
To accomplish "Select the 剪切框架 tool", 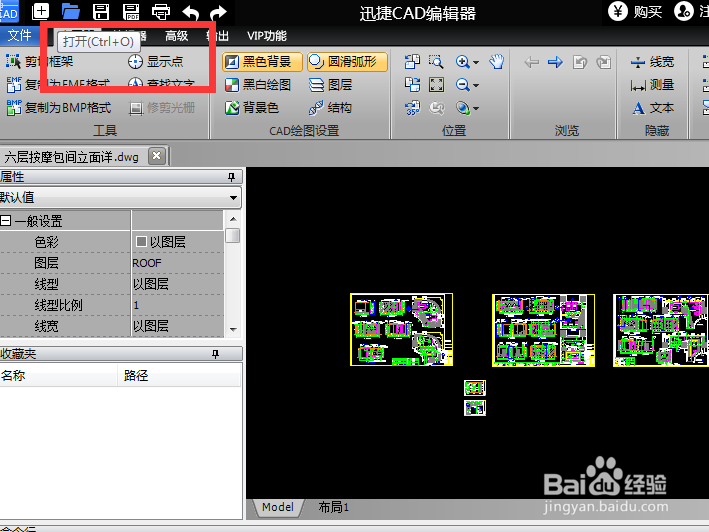I will (x=39, y=61).
